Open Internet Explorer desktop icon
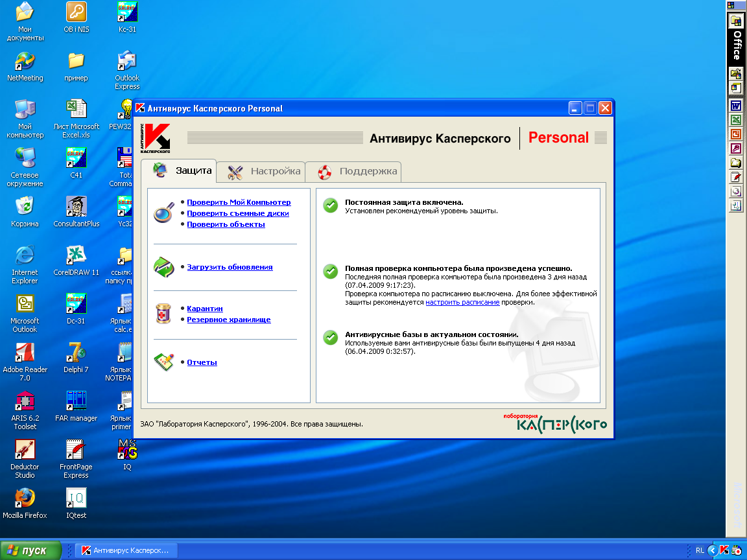Image resolution: width=747 pixels, height=560 pixels. coord(25,264)
